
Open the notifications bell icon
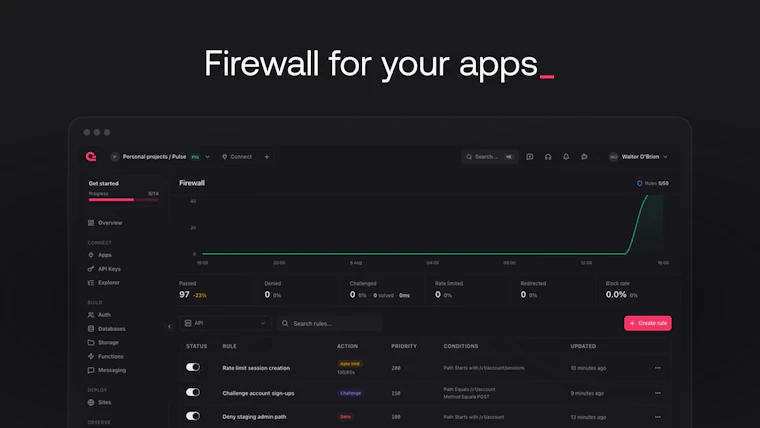tap(566, 157)
